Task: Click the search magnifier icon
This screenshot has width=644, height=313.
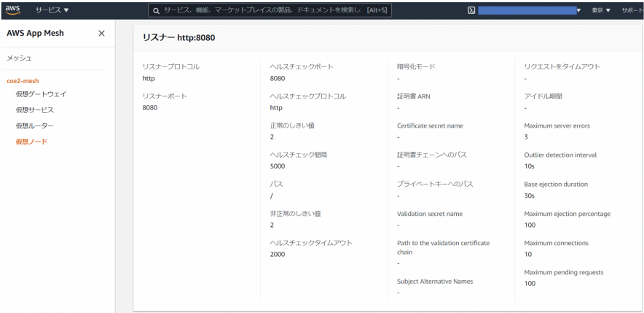Action: (156, 10)
